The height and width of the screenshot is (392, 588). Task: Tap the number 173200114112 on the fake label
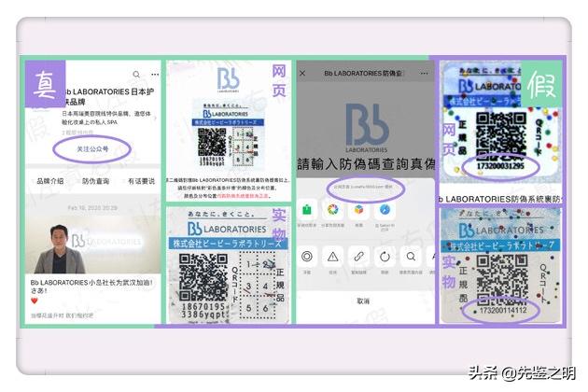503,311
